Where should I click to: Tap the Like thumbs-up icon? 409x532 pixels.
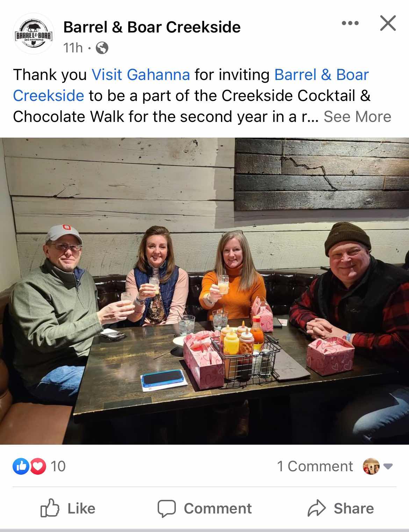pos(49,508)
